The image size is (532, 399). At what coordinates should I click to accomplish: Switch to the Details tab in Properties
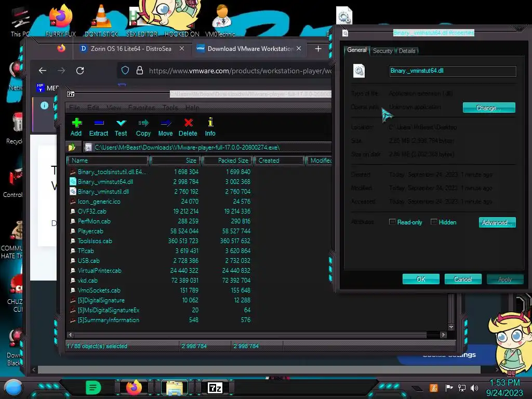[407, 51]
